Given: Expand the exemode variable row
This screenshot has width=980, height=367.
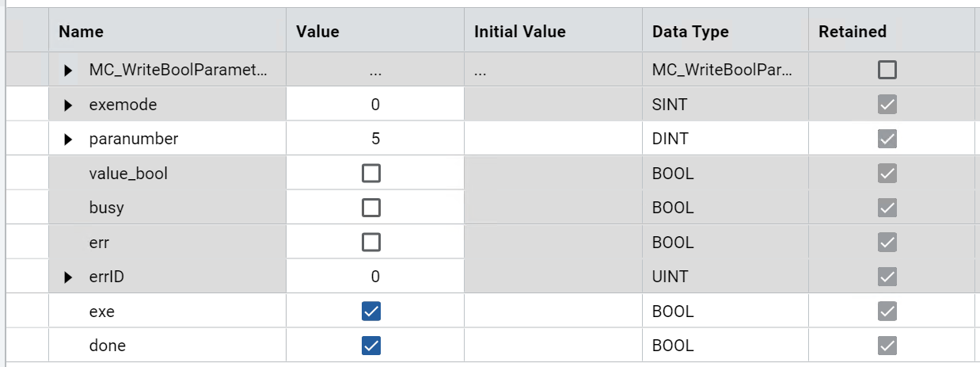Looking at the screenshot, I should pyautogui.click(x=69, y=105).
